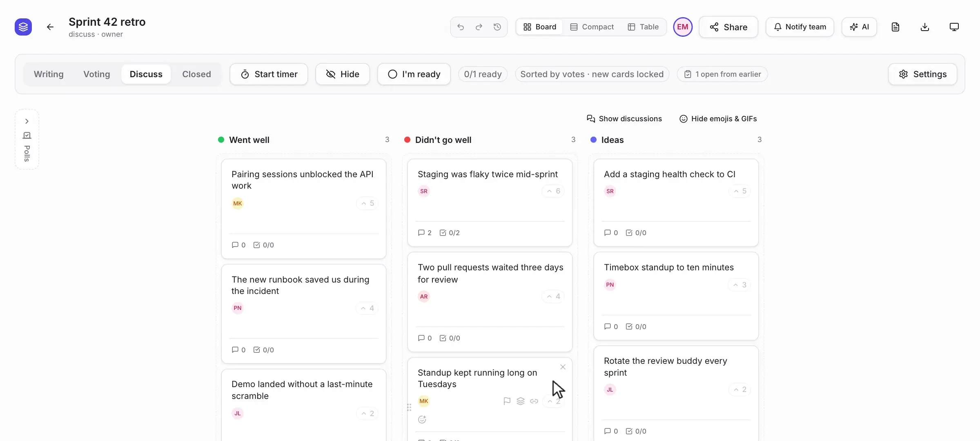The image size is (980, 441).
Task: Click the EM user avatar
Action: click(x=683, y=27)
